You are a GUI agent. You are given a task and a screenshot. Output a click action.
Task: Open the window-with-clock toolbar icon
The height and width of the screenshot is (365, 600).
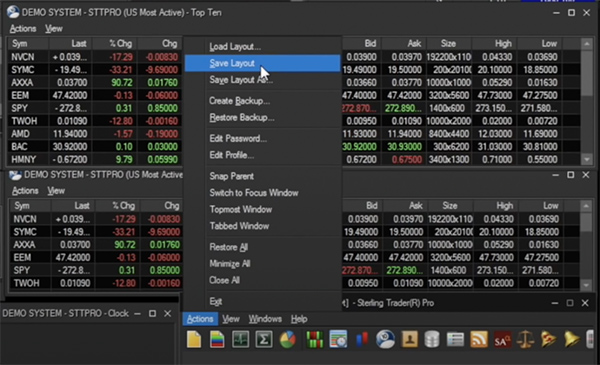(x=338, y=339)
